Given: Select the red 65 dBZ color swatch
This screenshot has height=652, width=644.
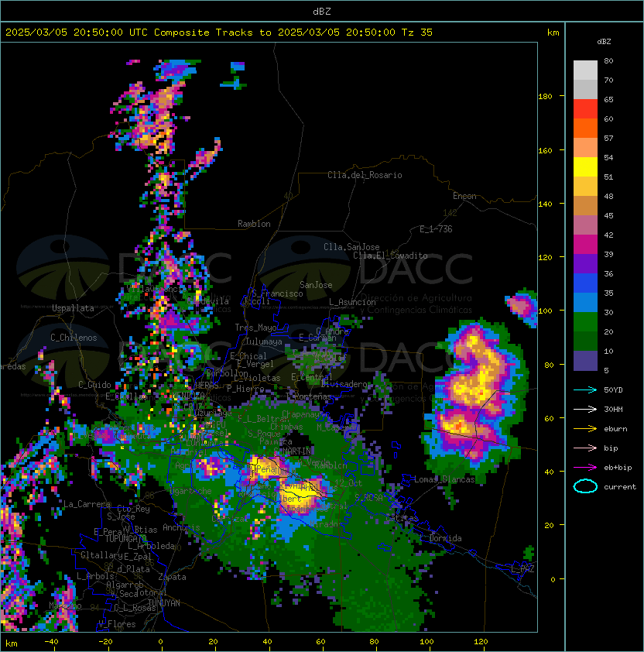Looking at the screenshot, I should click(x=585, y=109).
